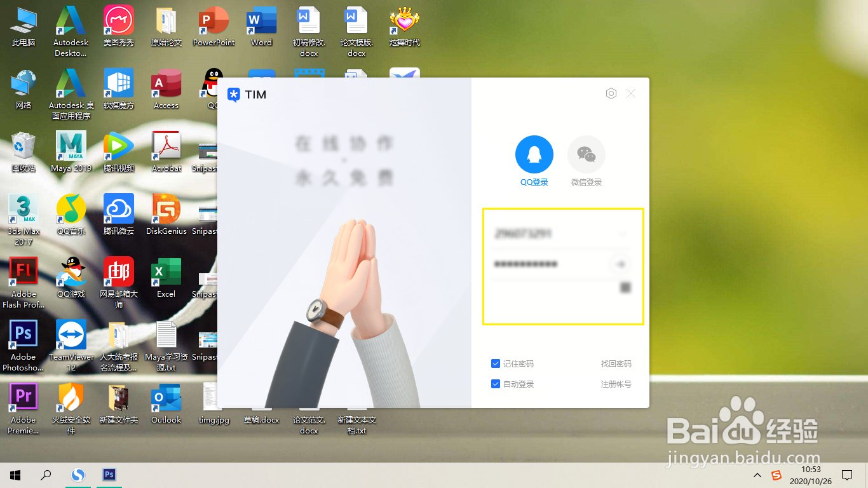This screenshot has width=868, height=488.
Task: Expand the saved accounts dropdown arrow
Action: 622,234
